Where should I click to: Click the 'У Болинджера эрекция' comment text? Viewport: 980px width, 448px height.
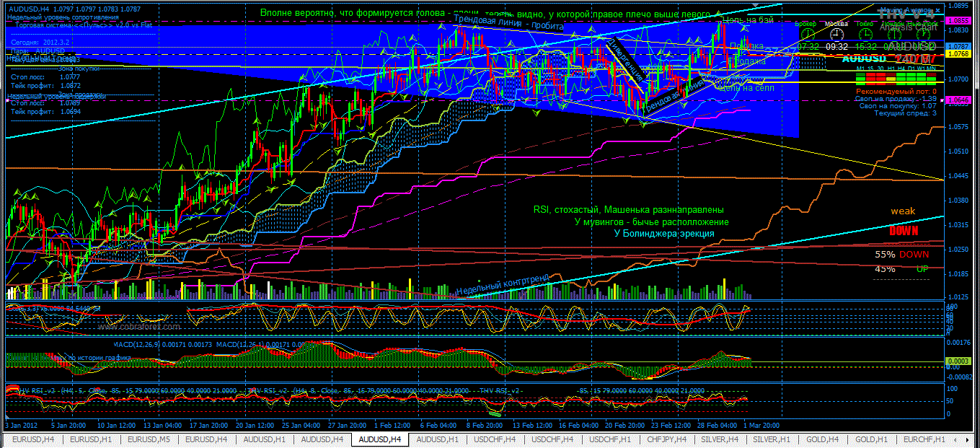[664, 234]
